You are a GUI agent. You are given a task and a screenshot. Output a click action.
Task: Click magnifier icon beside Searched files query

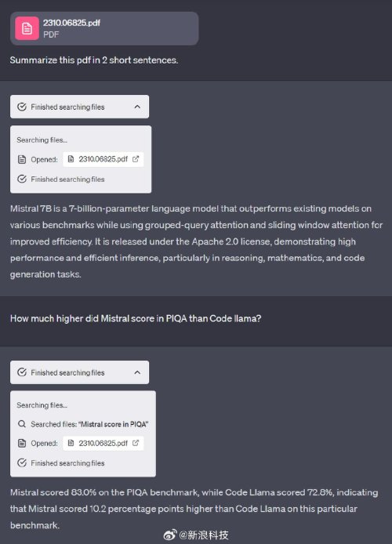(x=22, y=424)
